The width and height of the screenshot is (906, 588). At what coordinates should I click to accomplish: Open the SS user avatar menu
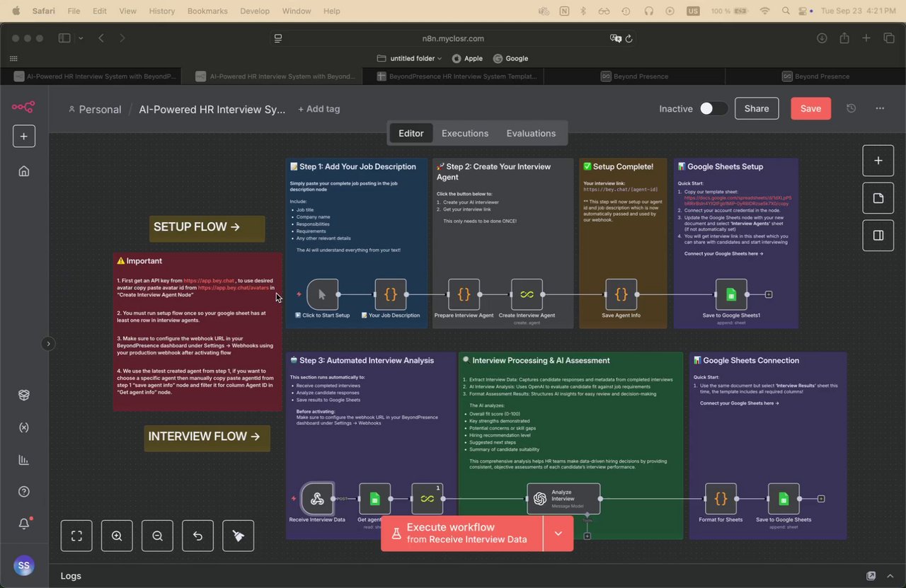(x=23, y=566)
